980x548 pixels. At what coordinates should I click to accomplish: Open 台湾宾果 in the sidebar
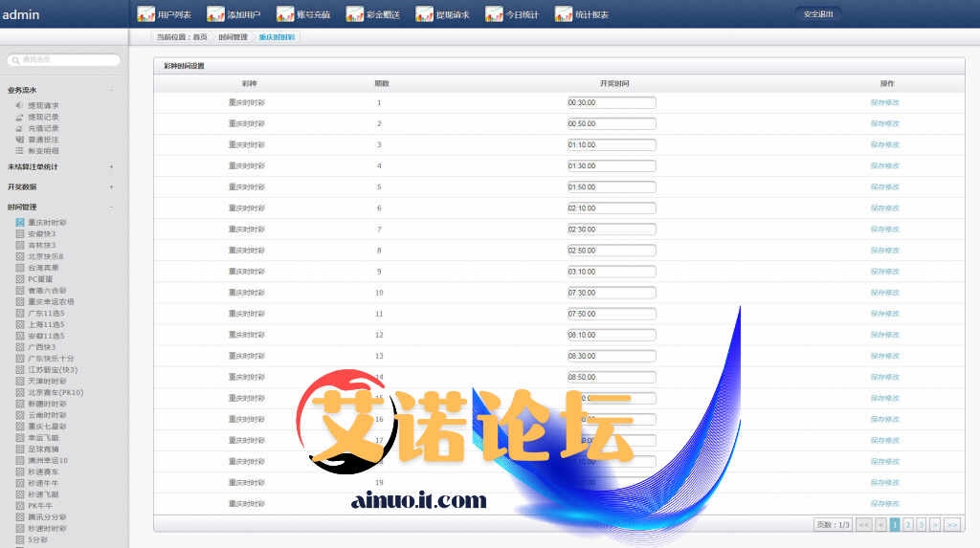tap(43, 268)
